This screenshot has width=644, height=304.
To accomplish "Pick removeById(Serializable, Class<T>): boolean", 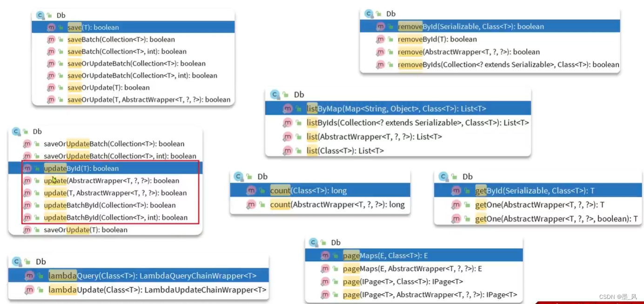I will tap(490, 27).
